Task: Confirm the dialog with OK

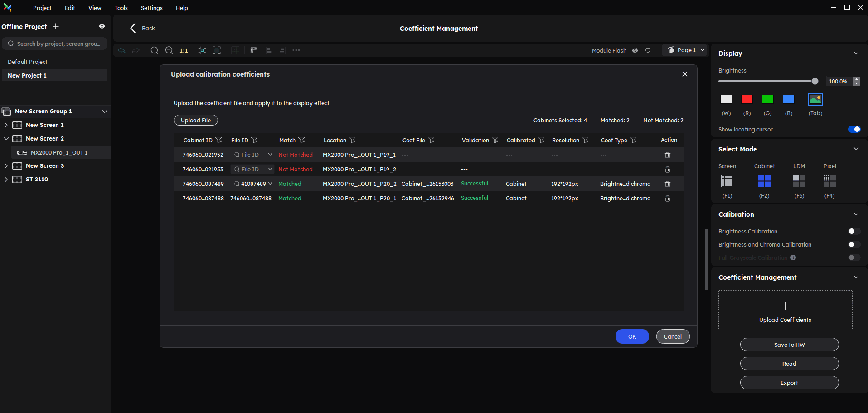Action: tap(632, 336)
